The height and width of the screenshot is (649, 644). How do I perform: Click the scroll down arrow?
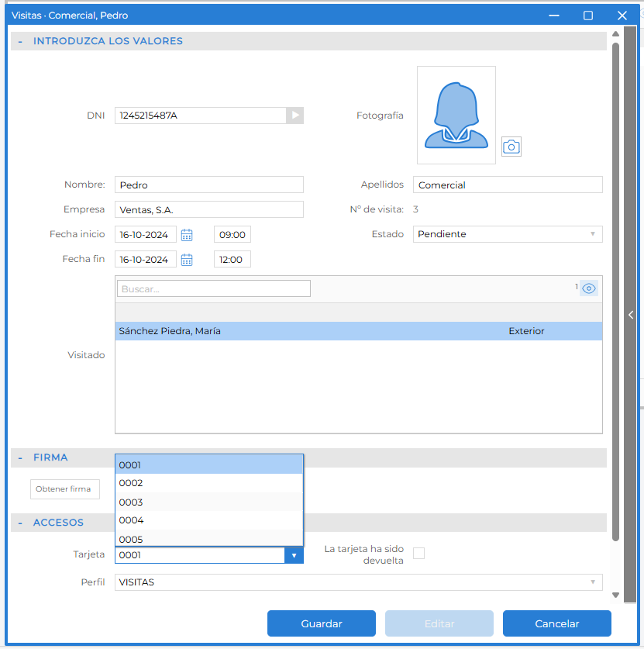(615, 595)
